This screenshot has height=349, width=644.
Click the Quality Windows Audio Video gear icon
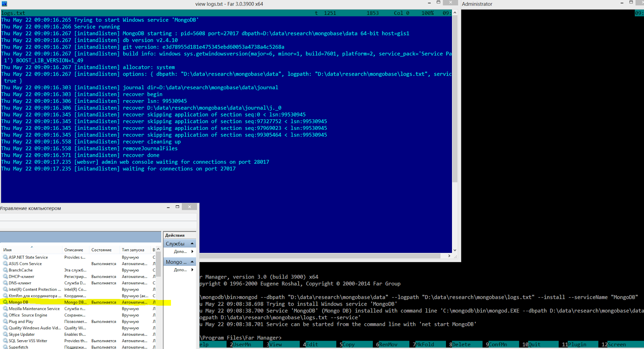pos(6,328)
